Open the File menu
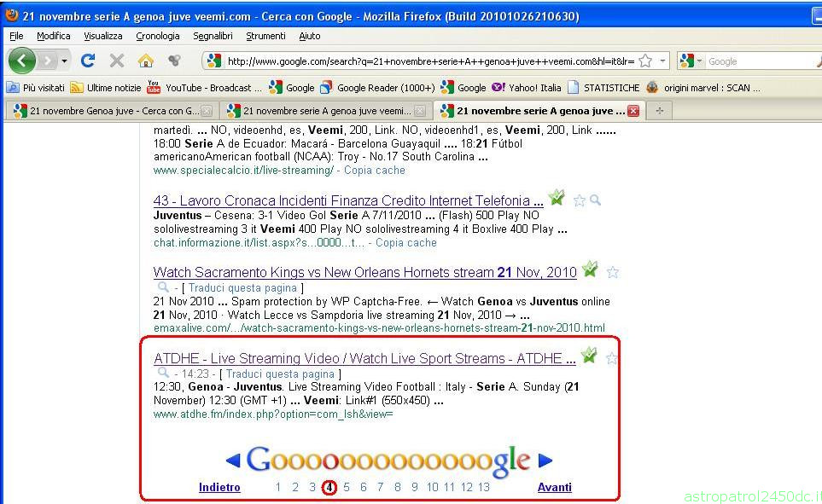This screenshot has width=822, height=504. click(x=16, y=36)
